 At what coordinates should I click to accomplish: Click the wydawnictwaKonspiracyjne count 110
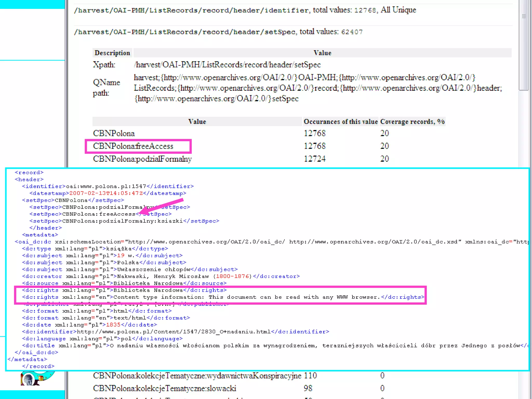310,376
